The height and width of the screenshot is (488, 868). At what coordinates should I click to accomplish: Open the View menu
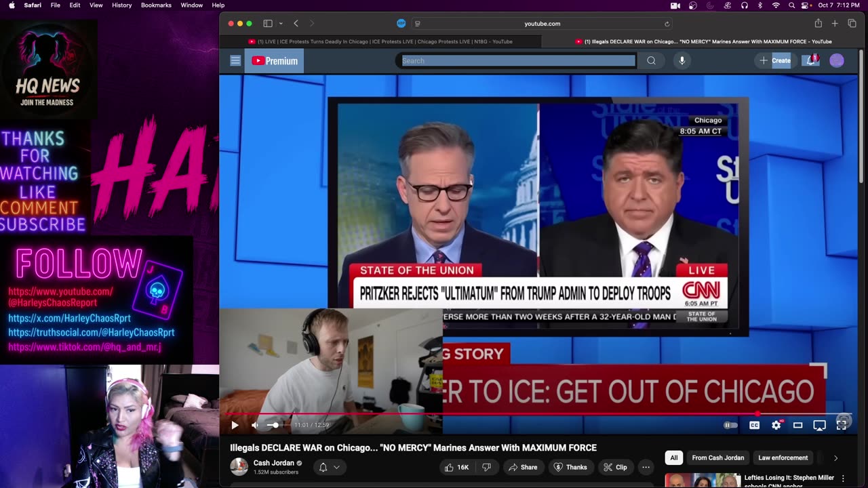[x=96, y=5]
